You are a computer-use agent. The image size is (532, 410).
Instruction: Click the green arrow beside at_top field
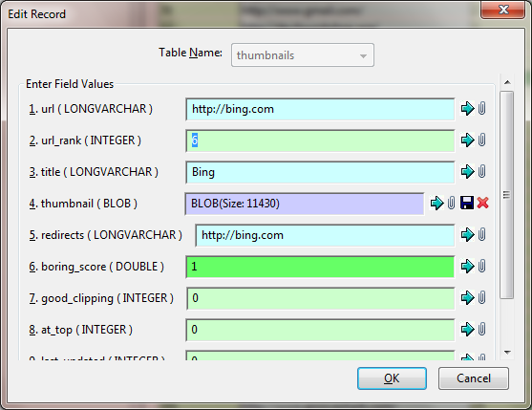tap(468, 329)
